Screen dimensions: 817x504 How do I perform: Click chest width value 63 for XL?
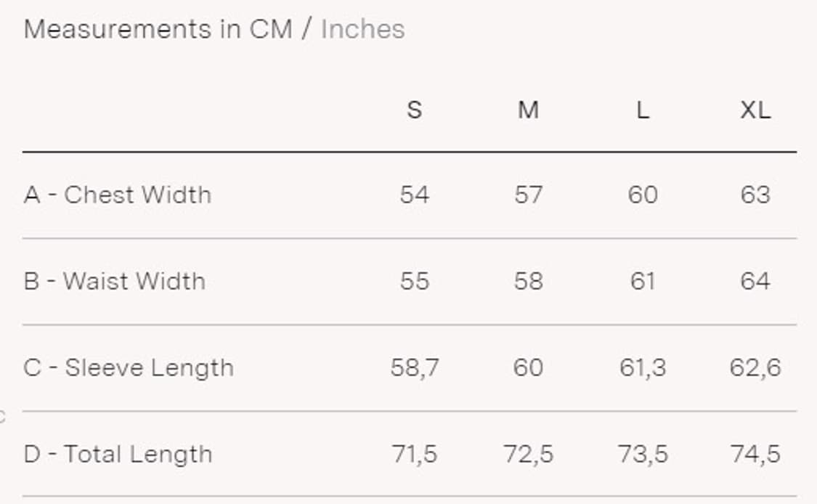click(755, 195)
